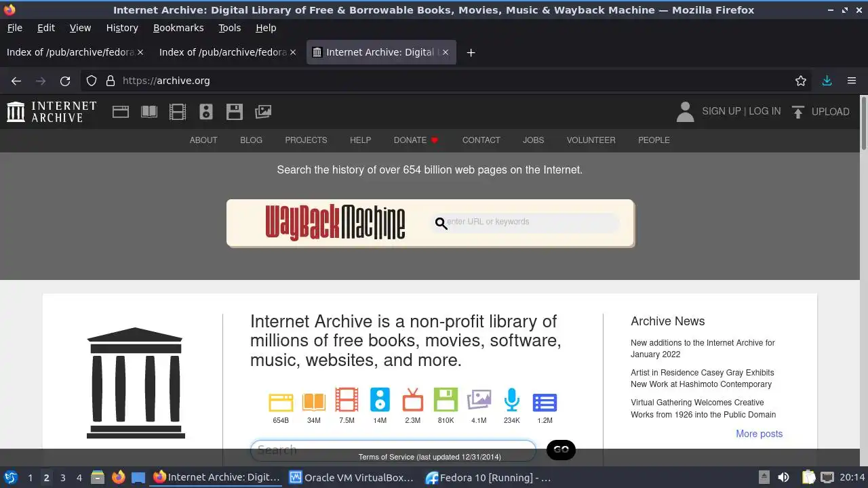Click the Wayback Machine search magnifier icon

tap(441, 224)
